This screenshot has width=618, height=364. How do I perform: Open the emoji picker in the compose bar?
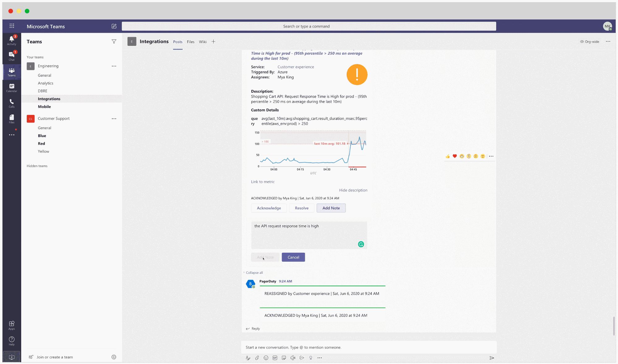[266, 358]
